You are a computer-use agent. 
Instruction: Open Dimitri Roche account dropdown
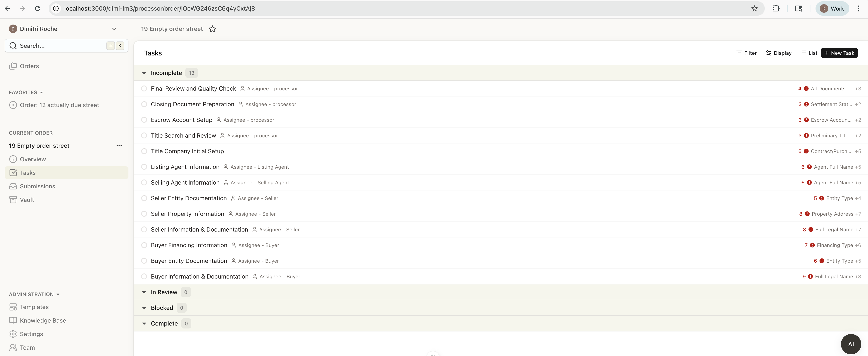coord(114,29)
